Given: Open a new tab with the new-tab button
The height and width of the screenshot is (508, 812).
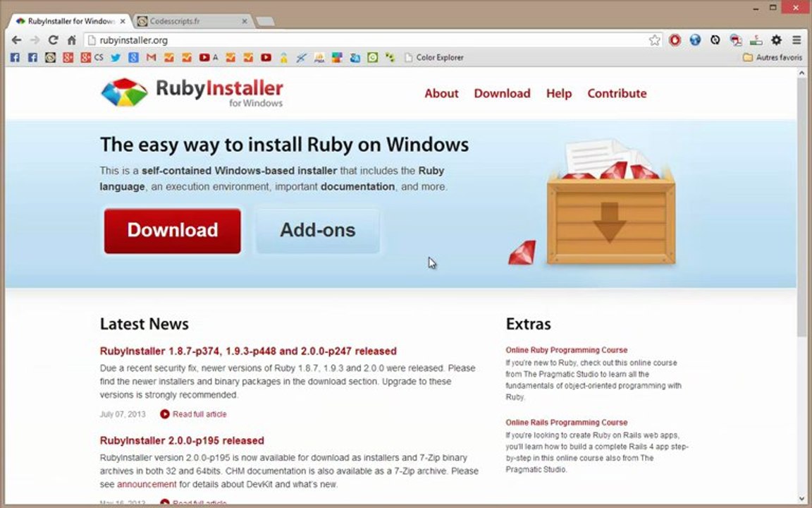Looking at the screenshot, I should click(x=265, y=21).
